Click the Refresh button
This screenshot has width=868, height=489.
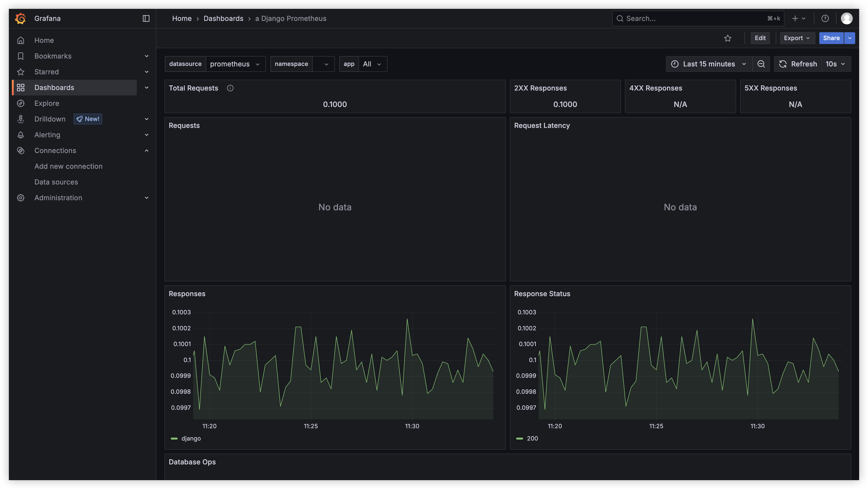[798, 64]
